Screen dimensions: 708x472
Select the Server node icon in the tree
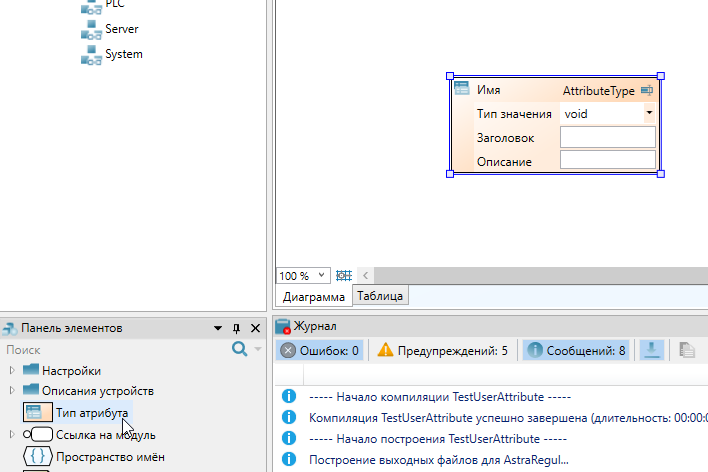tap(92, 30)
